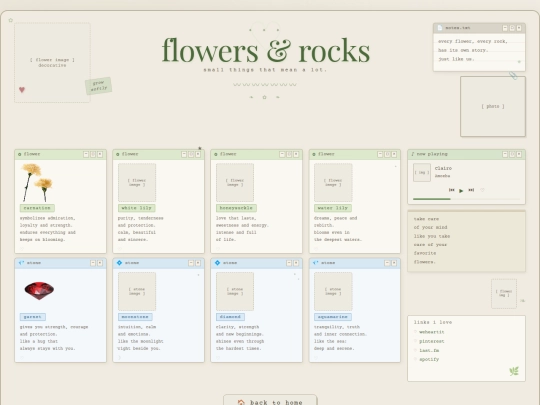Click the album art placeholder beside Clairo

422,173
